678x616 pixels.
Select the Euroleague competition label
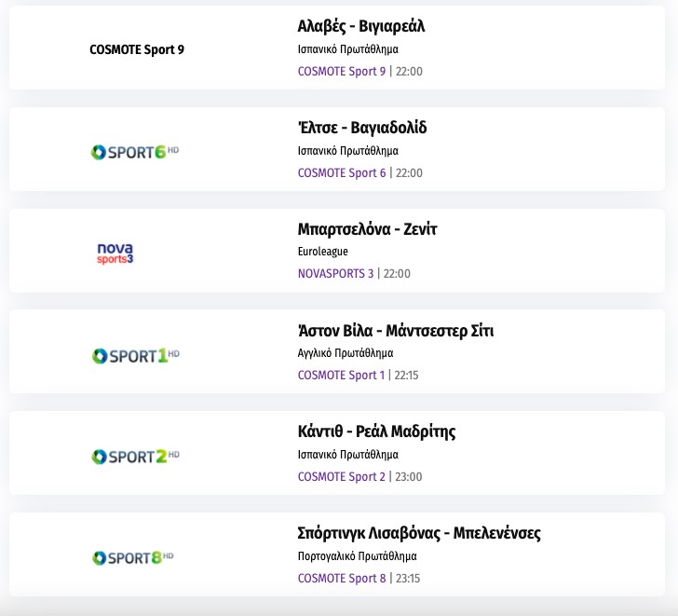click(x=322, y=252)
